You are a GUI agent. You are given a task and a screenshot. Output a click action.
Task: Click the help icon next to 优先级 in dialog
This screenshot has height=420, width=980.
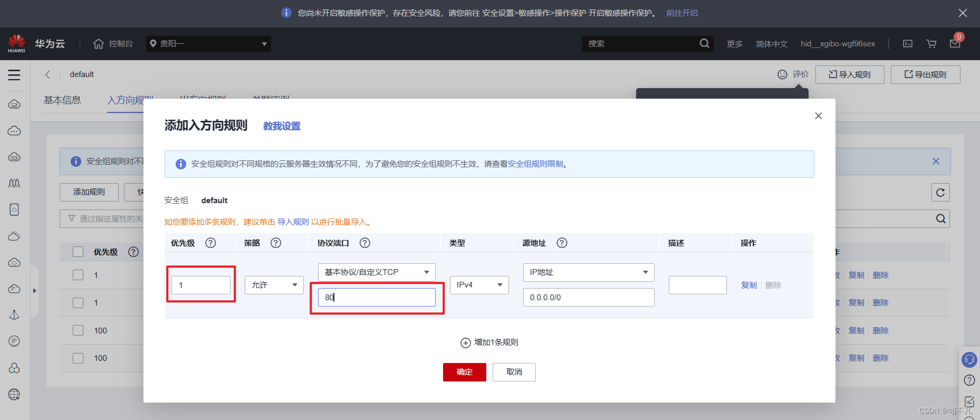tap(210, 243)
